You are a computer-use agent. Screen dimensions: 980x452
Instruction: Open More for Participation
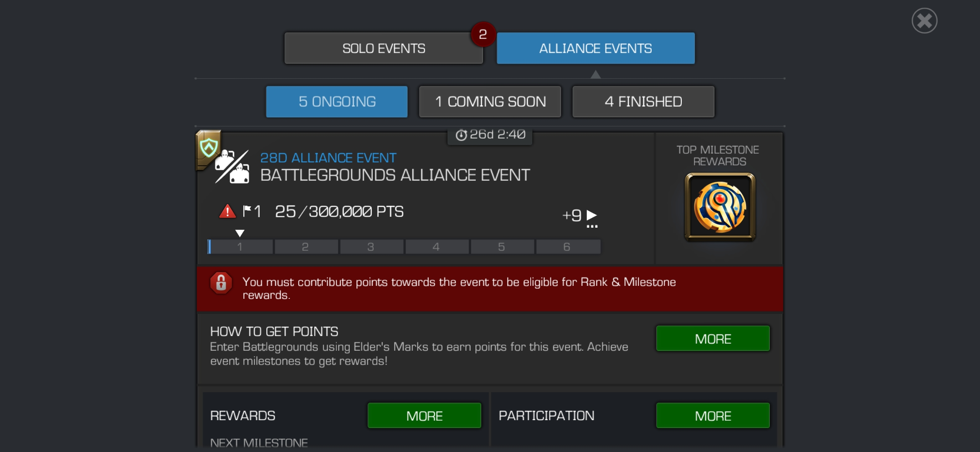pos(713,416)
